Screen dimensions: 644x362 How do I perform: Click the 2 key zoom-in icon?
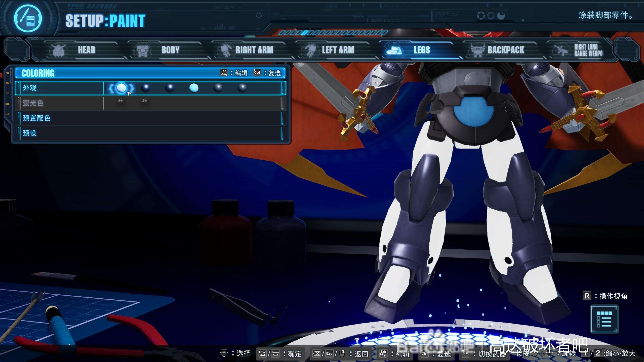(x=598, y=353)
